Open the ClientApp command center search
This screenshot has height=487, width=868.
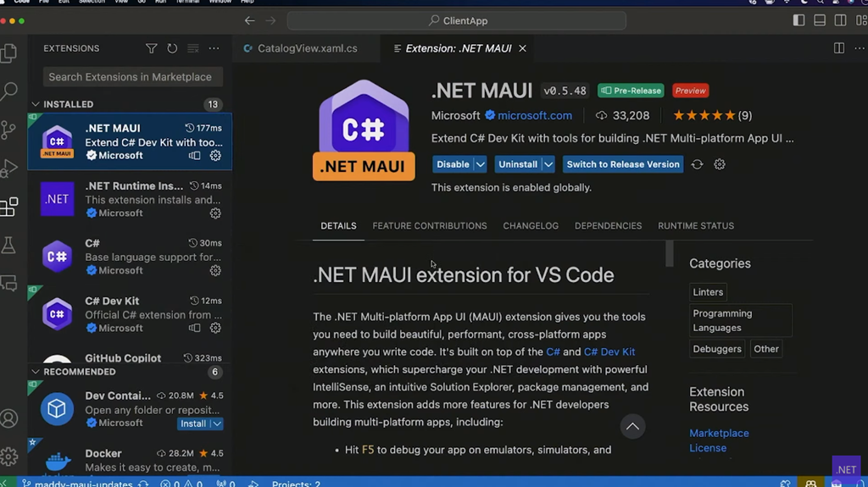457,21
